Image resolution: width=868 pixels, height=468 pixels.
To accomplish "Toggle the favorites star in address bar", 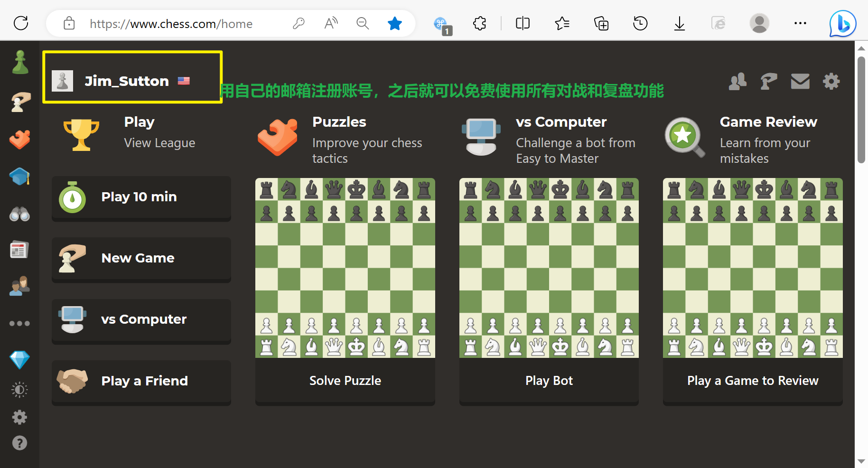I will click(x=394, y=23).
